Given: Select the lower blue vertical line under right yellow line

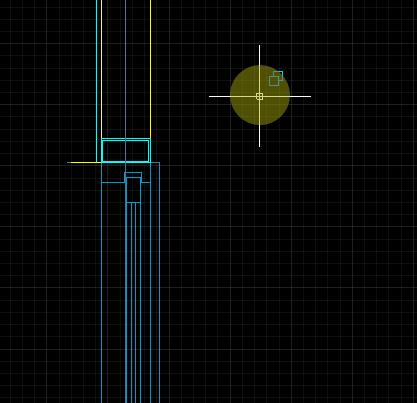Looking at the screenshot, I should coord(150,283).
